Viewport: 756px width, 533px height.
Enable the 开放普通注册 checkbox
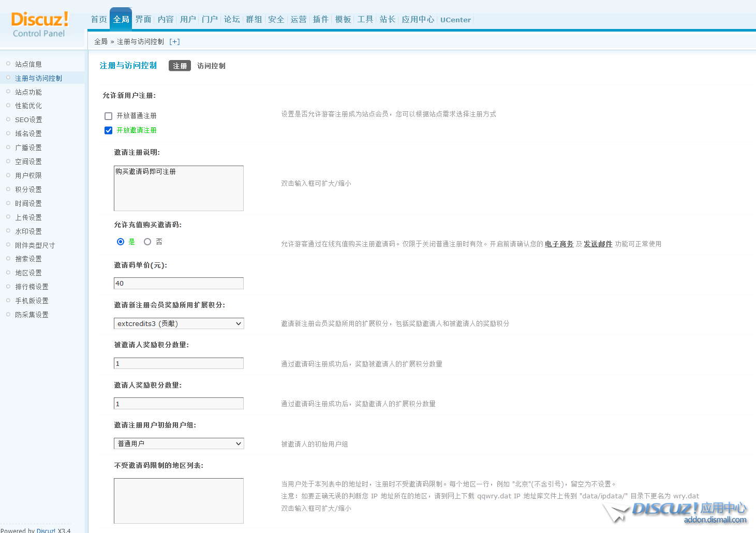click(x=109, y=116)
